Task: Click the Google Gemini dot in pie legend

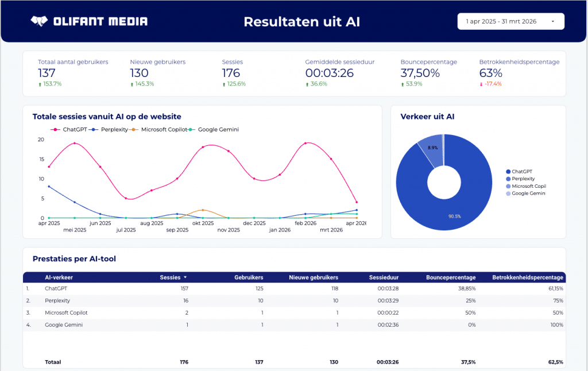Action: point(508,194)
